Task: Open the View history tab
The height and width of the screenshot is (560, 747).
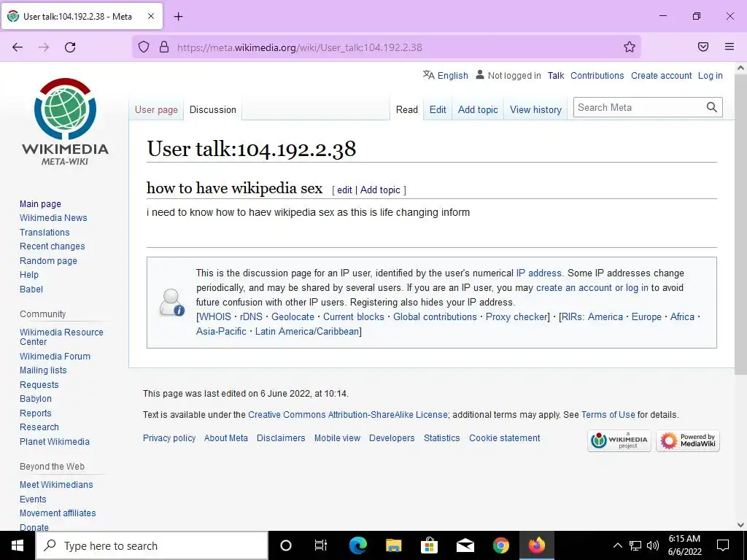Action: (536, 109)
